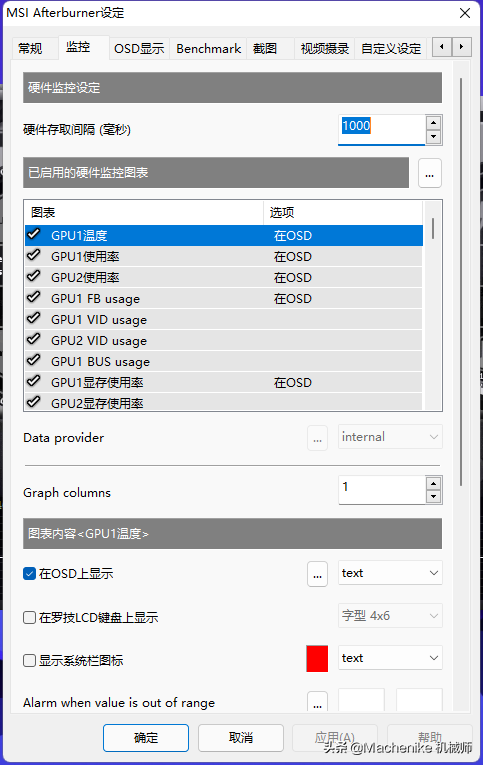Close the MSI Afterburner设定 window
This screenshot has height=765, width=483.
[x=465, y=13]
